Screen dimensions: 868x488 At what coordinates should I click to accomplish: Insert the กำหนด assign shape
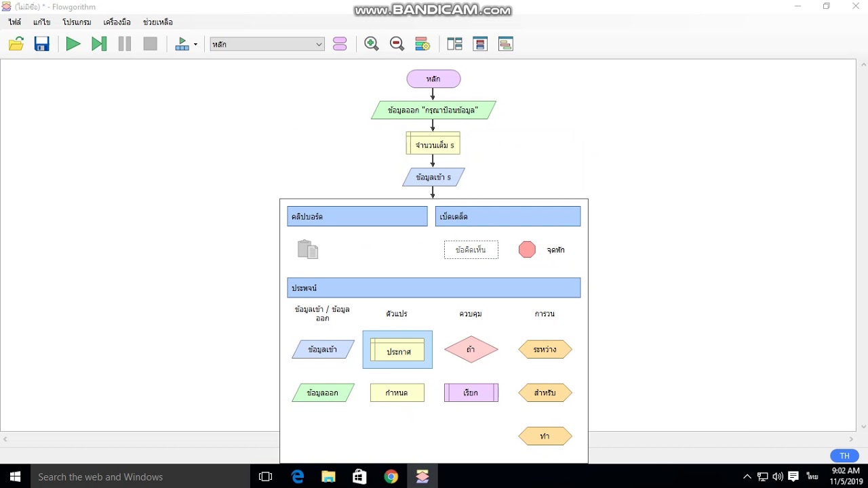397,393
